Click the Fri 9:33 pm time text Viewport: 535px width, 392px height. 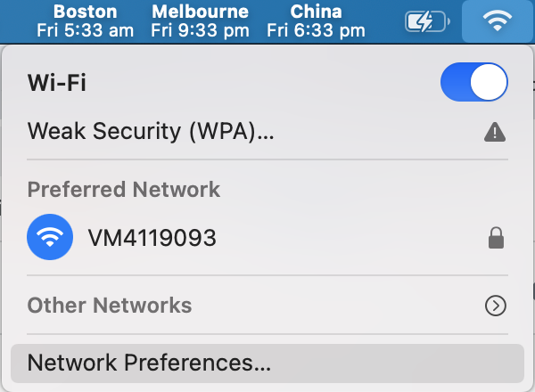point(200,30)
